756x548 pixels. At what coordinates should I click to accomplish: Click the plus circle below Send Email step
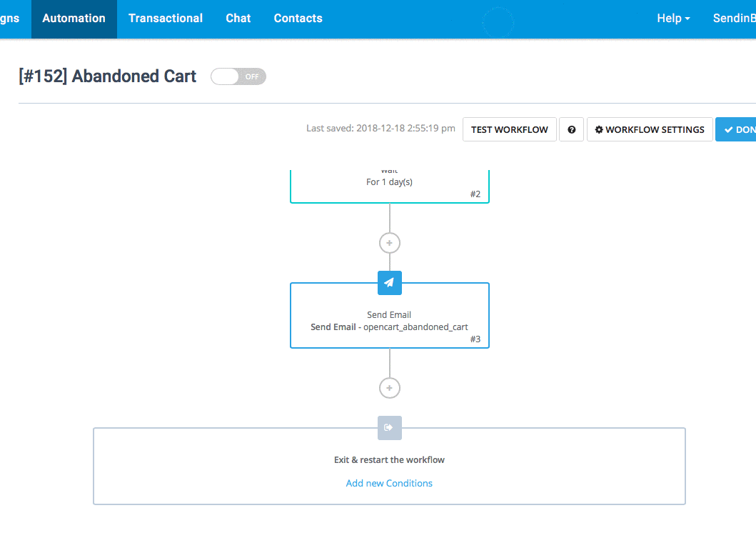389,388
